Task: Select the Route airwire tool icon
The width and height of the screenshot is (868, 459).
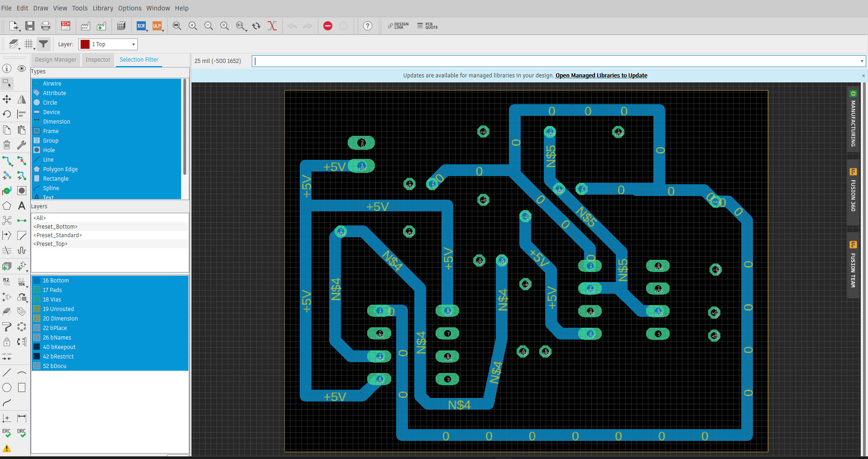Action: click(x=7, y=161)
